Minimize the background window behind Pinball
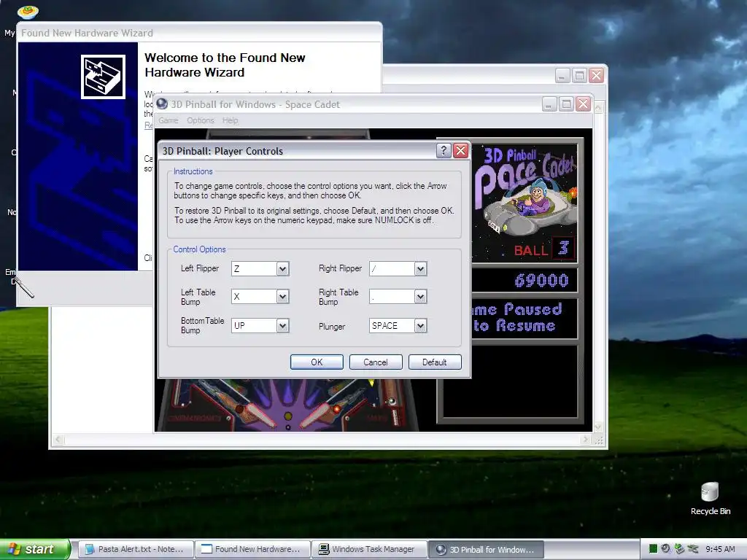This screenshot has width=747, height=560. (x=562, y=75)
